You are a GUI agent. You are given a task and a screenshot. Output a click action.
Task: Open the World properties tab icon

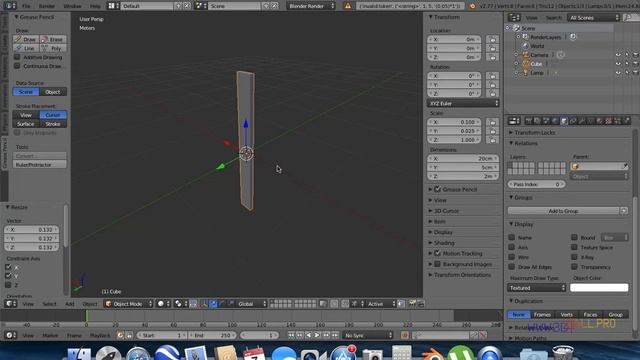[x=555, y=121]
